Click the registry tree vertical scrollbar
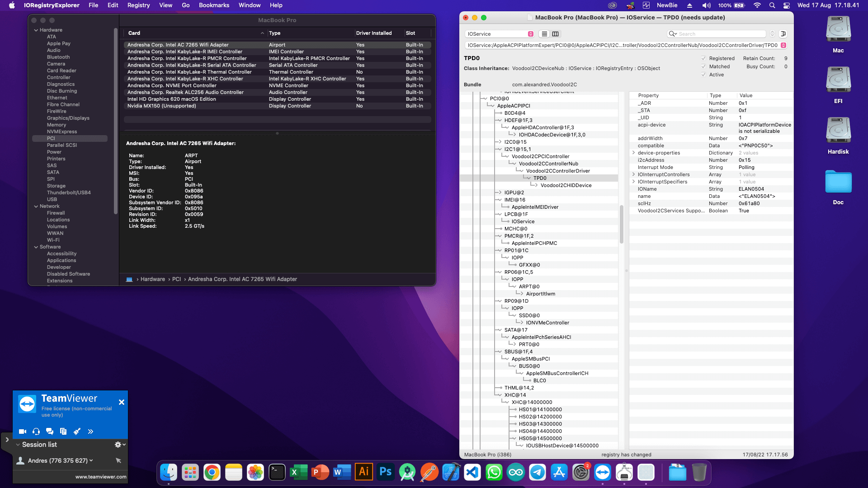 click(x=621, y=225)
